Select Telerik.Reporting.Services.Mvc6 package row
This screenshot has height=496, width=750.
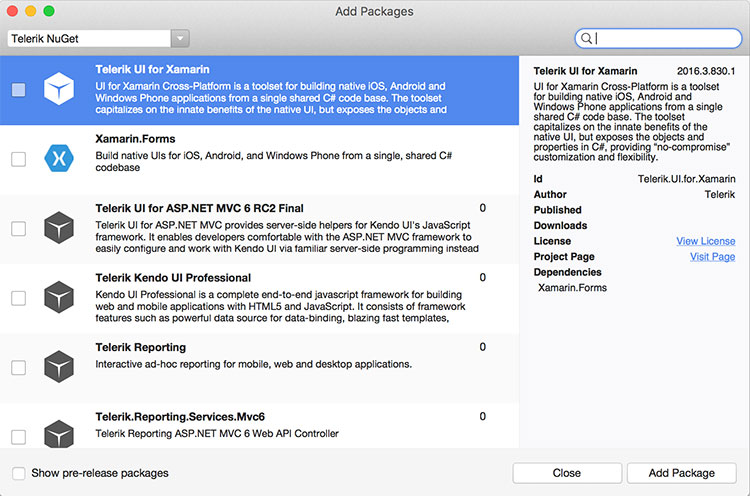[x=259, y=426]
